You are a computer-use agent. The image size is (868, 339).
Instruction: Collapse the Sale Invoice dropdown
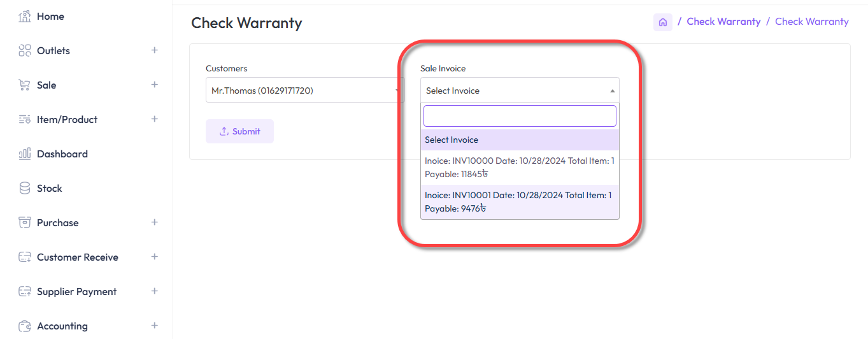pos(519,90)
